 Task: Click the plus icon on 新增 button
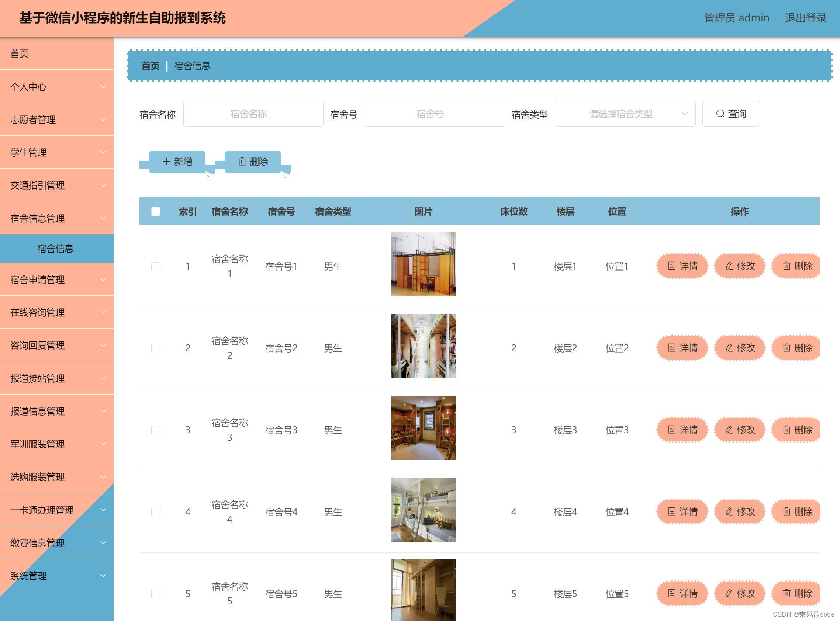[167, 162]
